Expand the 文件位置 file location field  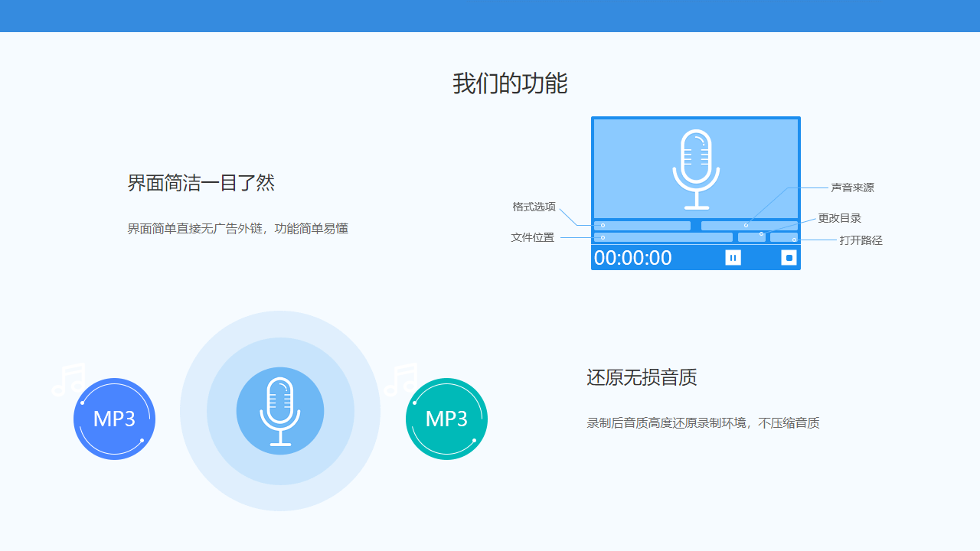click(662, 237)
